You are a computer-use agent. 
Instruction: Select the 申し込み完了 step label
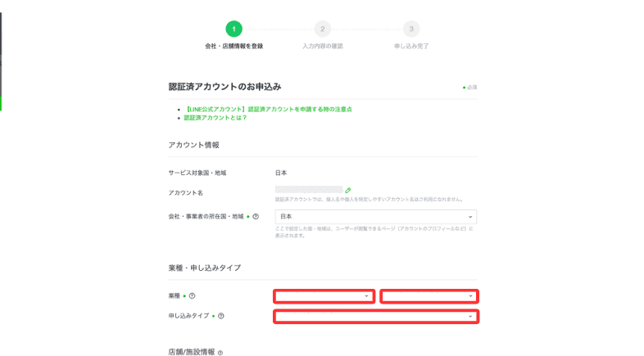[x=411, y=47]
